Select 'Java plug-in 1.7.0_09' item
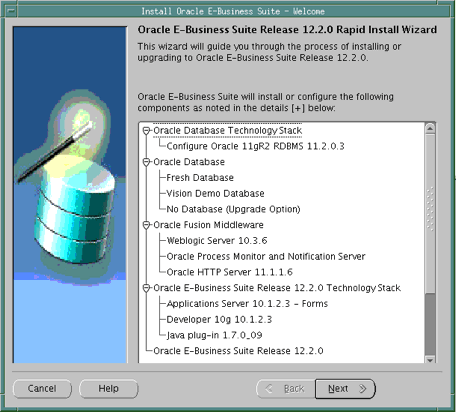The image size is (457, 412). tap(214, 335)
